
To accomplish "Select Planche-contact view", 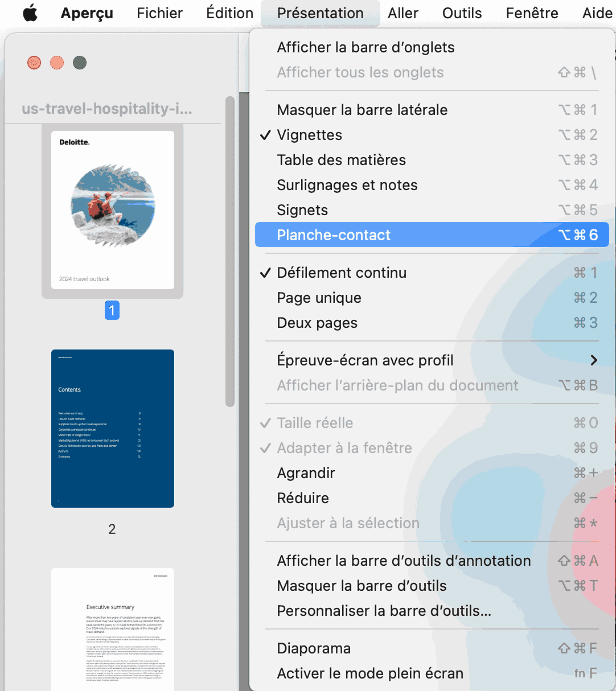I will (432, 235).
